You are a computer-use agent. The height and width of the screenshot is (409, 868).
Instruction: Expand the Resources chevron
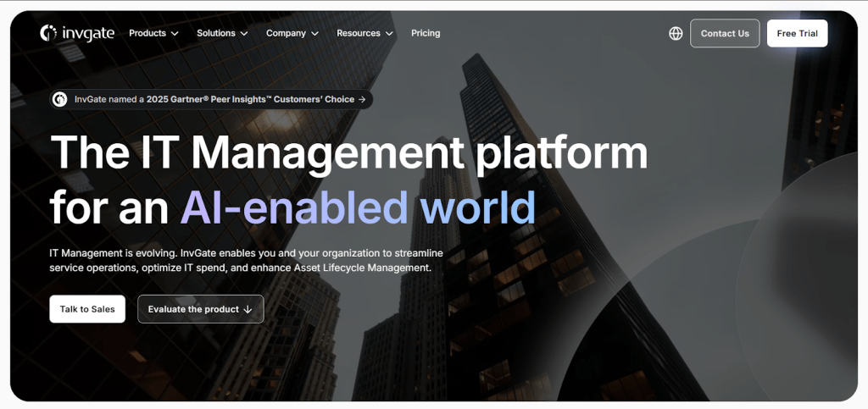(x=389, y=34)
